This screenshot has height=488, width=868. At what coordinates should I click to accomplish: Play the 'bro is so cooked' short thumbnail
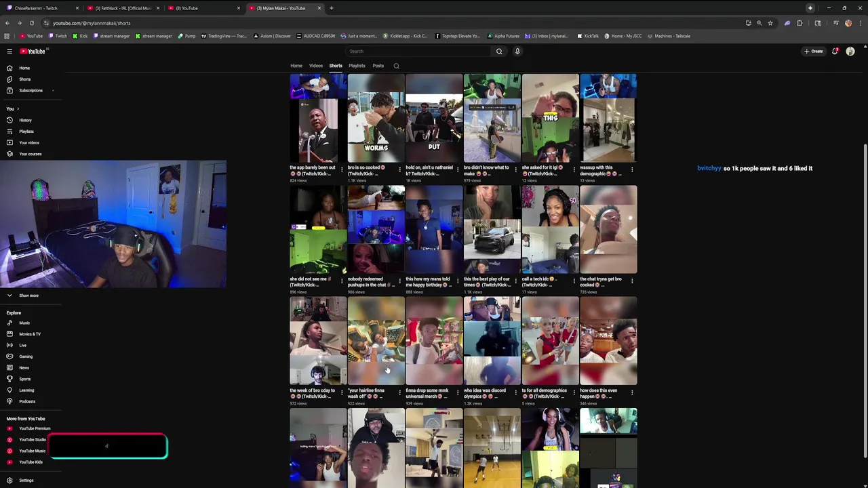(376, 118)
